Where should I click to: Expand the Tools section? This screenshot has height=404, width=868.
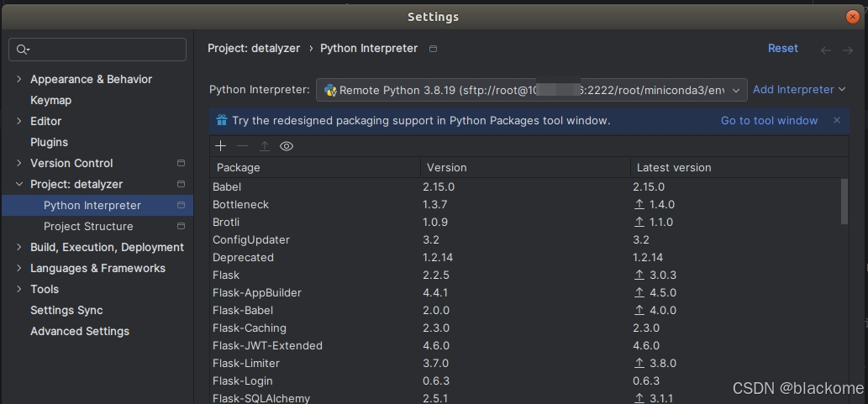[x=18, y=290]
